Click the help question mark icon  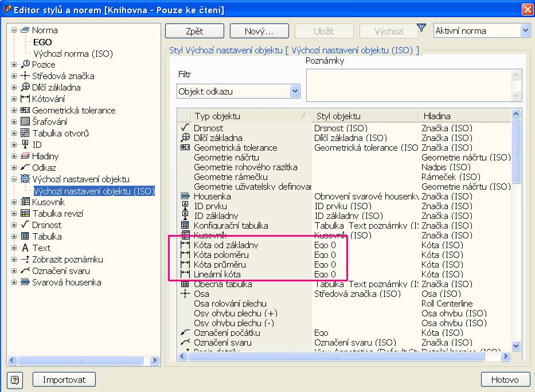(15, 379)
